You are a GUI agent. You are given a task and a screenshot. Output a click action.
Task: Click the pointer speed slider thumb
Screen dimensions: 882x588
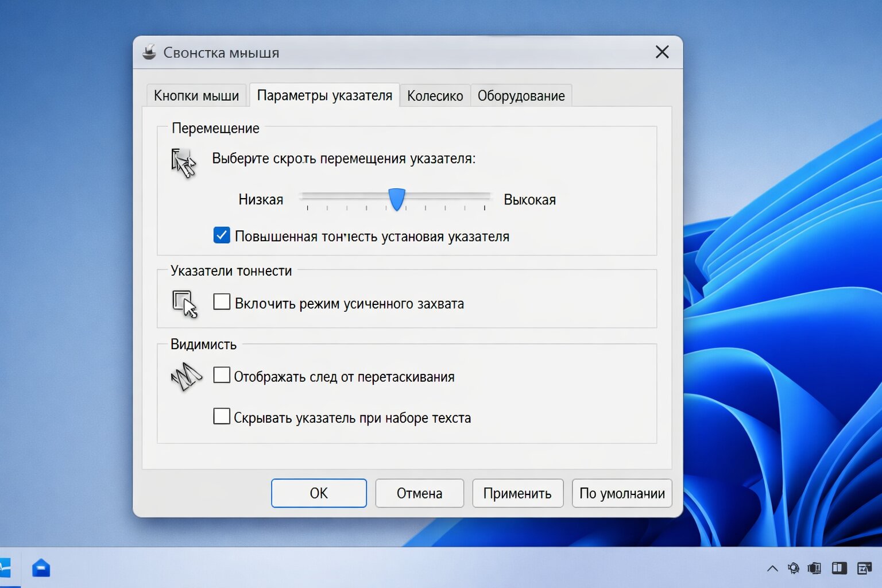[x=397, y=199]
